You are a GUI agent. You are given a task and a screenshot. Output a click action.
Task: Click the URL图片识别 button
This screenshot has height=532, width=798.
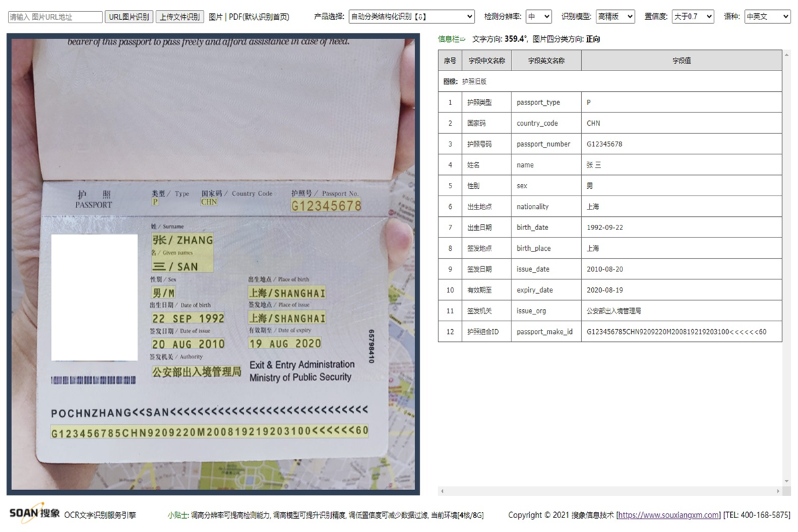pyautogui.click(x=129, y=17)
